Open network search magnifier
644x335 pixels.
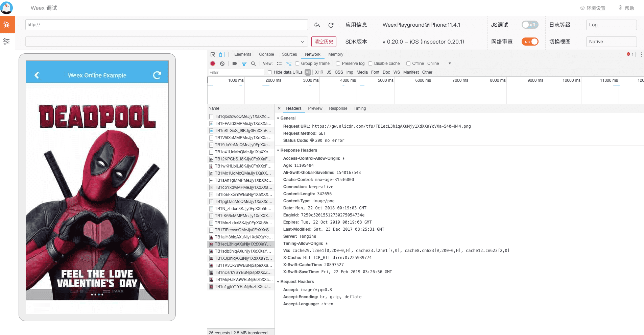coord(253,63)
